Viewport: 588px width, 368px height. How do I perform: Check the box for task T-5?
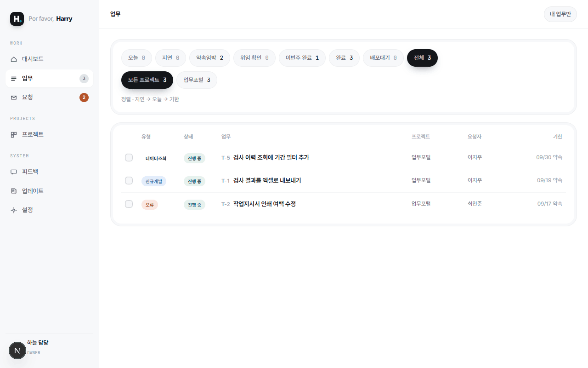(x=129, y=157)
